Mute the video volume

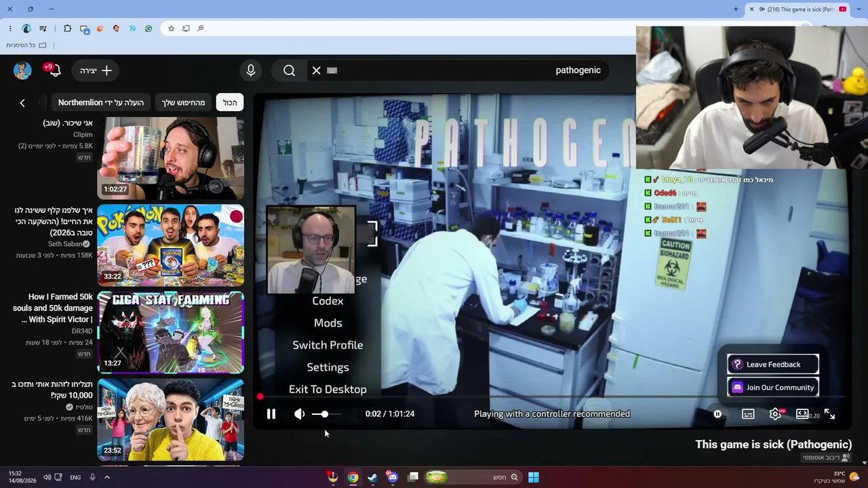(299, 414)
